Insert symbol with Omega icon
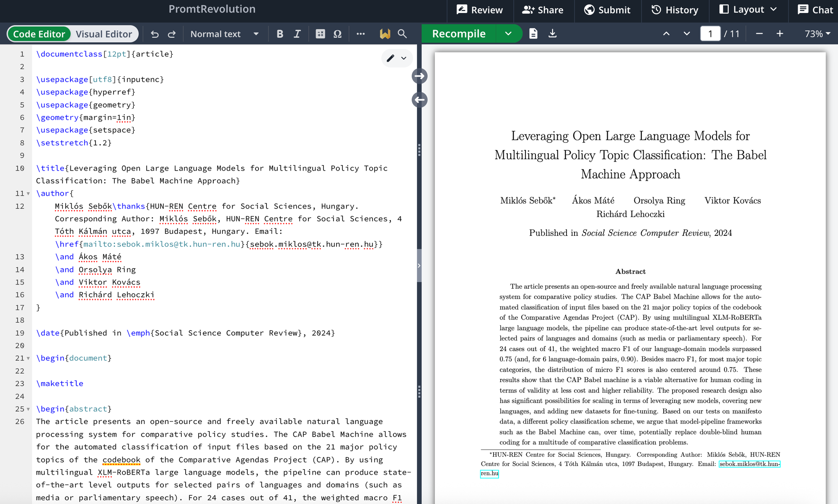838x504 pixels. coord(337,34)
